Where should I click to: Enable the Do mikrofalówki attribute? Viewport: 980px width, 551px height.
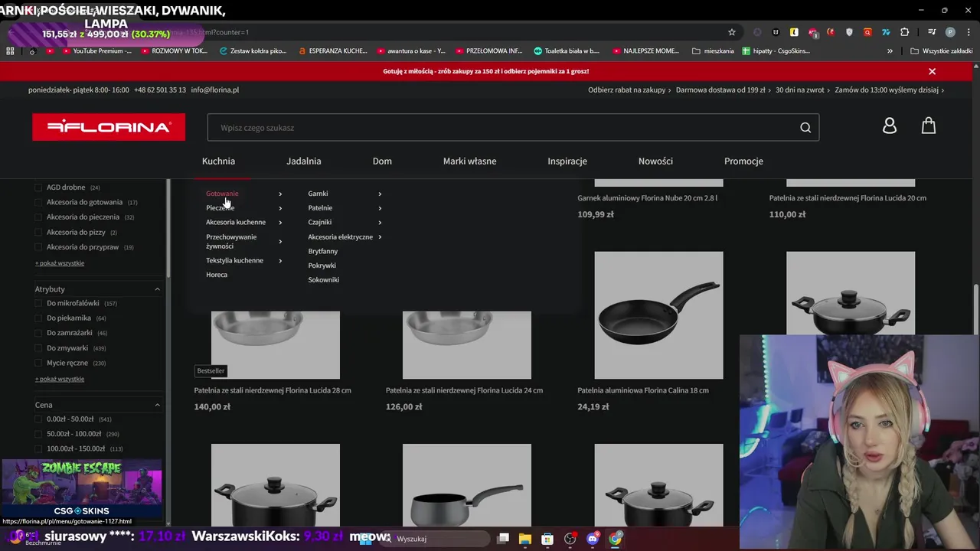click(39, 303)
